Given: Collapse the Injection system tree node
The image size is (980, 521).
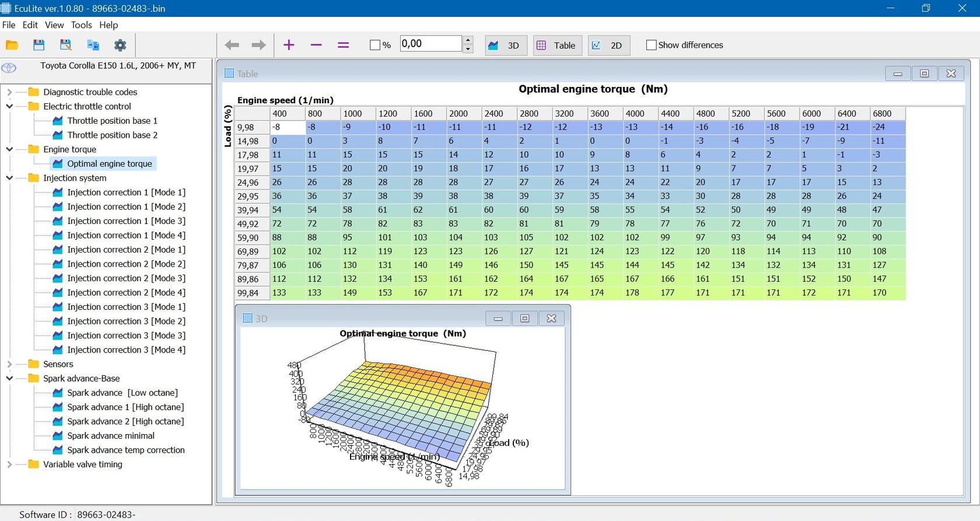Looking at the screenshot, I should tap(9, 178).
